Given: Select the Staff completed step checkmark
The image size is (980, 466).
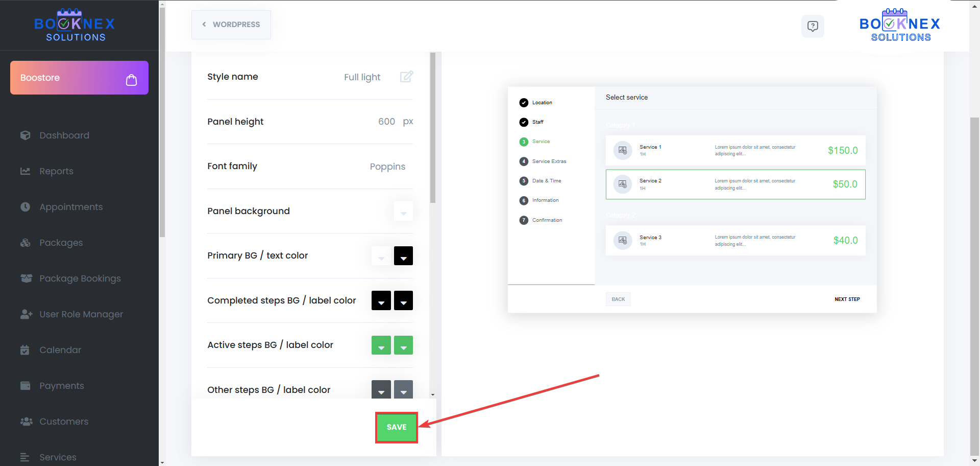Looking at the screenshot, I should coord(524,122).
